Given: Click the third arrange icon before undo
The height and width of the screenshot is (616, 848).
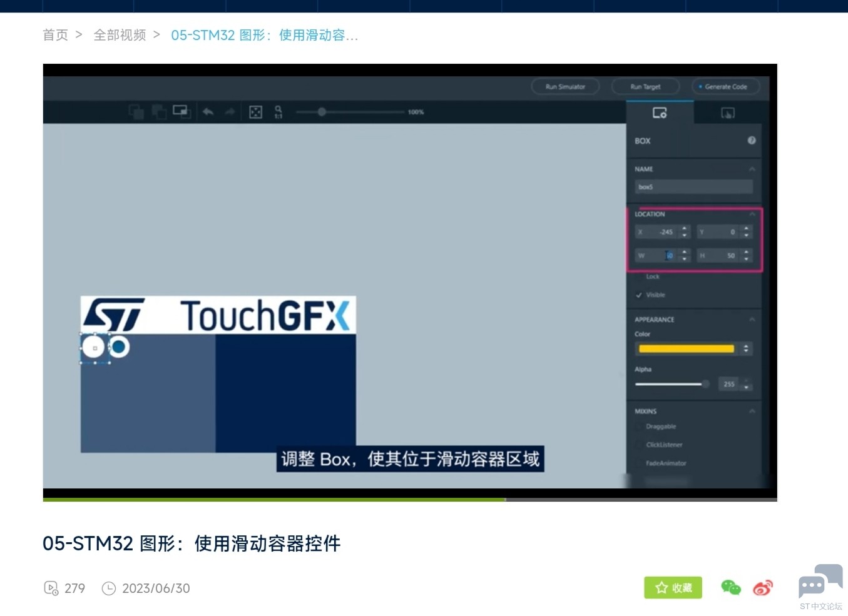Looking at the screenshot, I should pyautogui.click(x=181, y=111).
